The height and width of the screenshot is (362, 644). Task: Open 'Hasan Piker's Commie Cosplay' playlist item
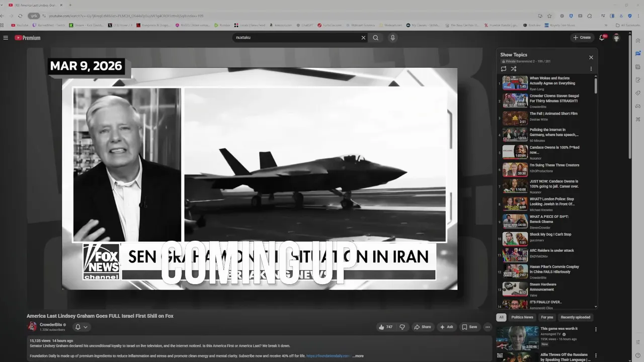[546, 271]
